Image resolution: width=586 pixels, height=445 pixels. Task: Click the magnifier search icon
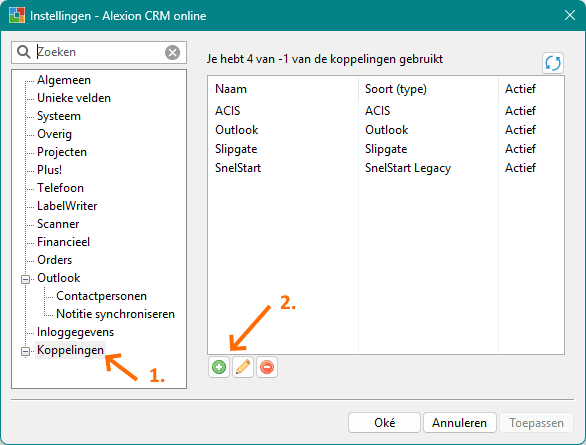click(x=24, y=52)
